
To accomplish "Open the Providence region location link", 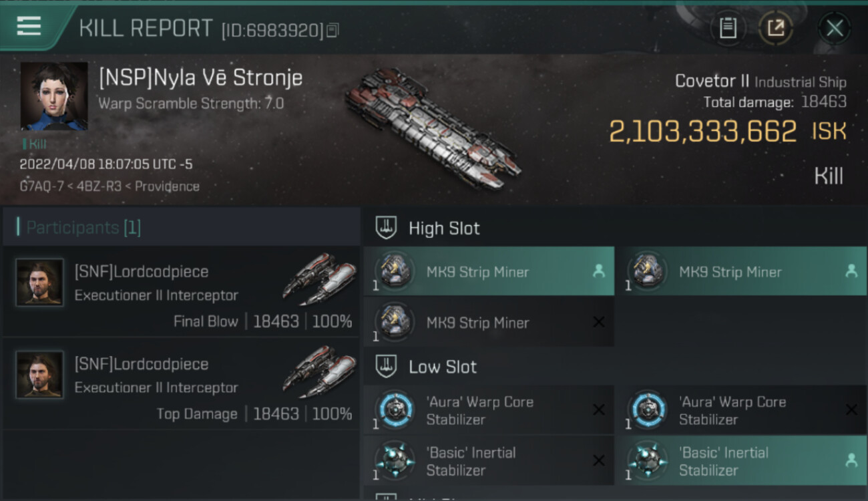I will 167,186.
